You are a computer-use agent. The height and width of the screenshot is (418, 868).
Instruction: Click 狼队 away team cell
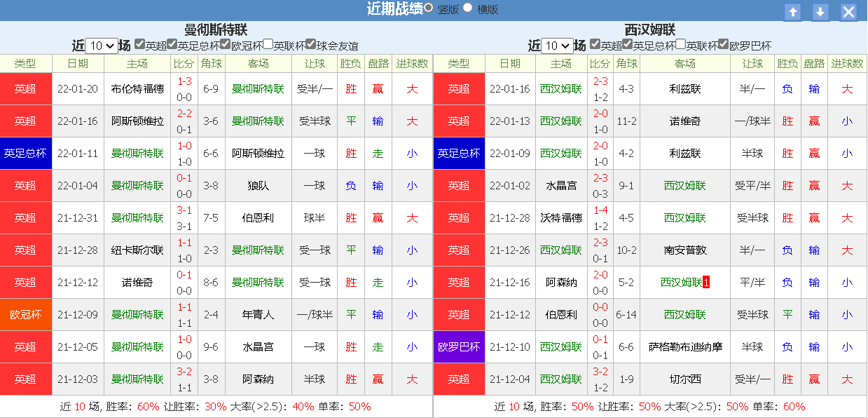(258, 186)
